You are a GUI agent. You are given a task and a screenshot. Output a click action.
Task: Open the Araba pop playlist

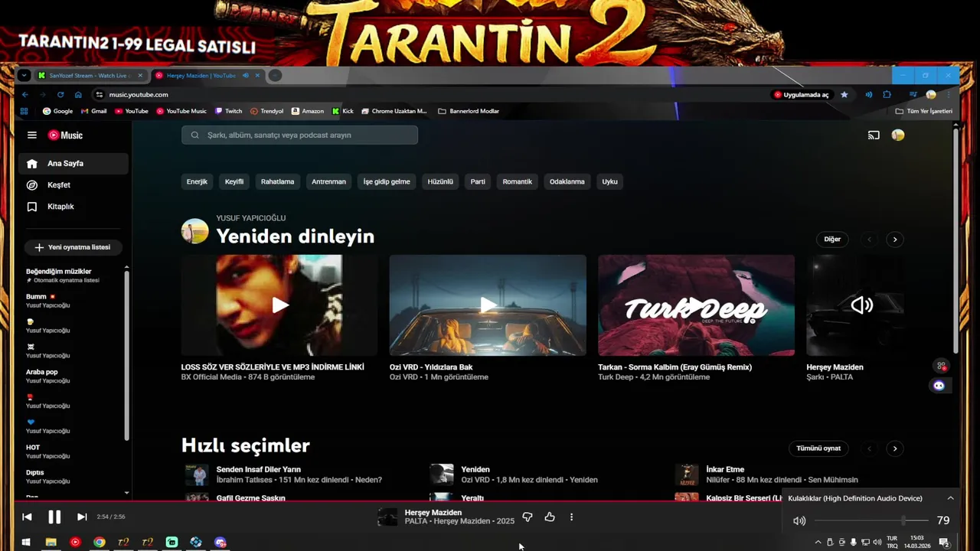(x=72, y=376)
